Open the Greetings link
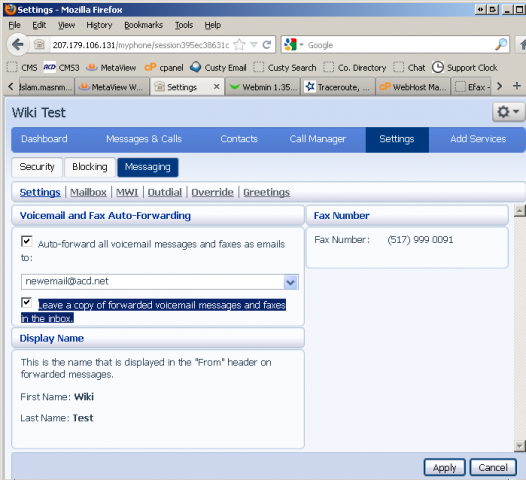Image resolution: width=526 pixels, height=480 pixels. point(267,192)
